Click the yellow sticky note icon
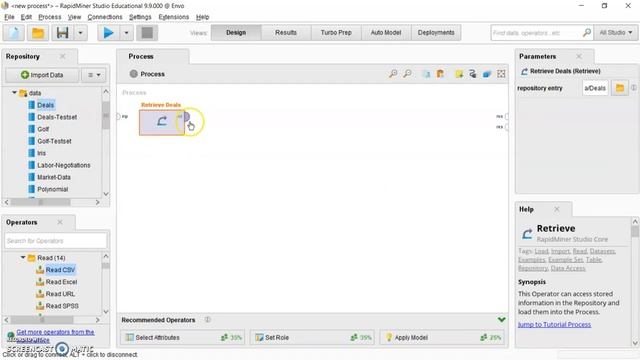Screen dimensions: 640x360 [x=459, y=74]
